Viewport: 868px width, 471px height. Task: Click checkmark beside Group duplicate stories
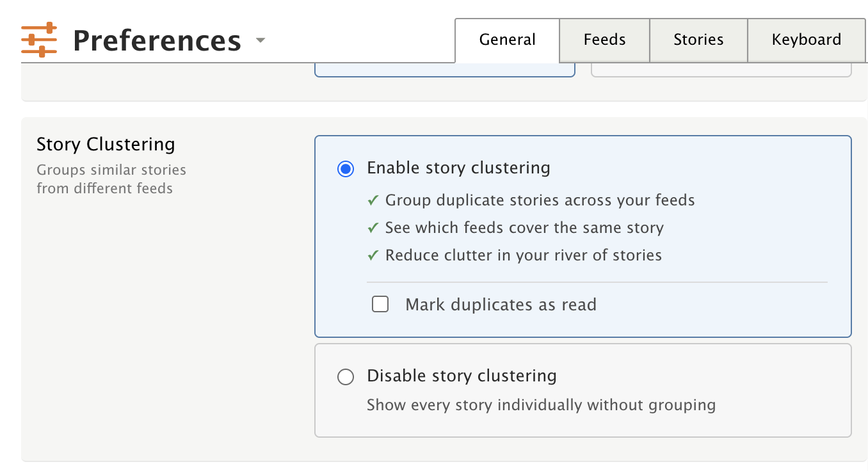(x=373, y=201)
